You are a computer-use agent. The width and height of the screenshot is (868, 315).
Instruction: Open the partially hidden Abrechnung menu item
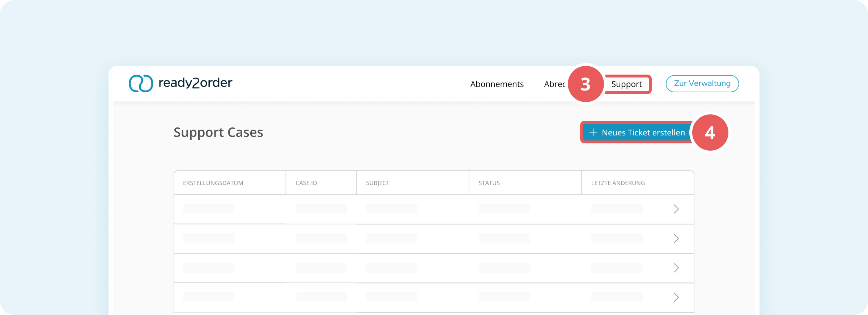coord(554,84)
